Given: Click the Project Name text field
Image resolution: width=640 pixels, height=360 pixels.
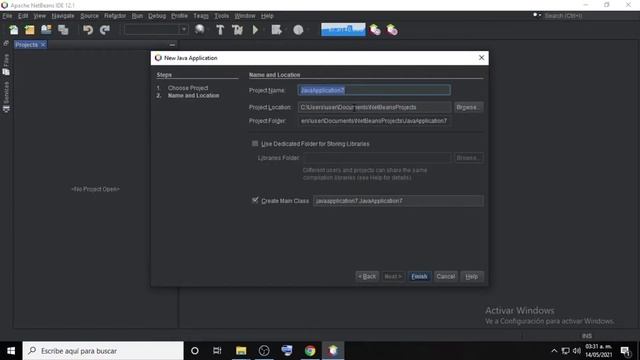Looking at the screenshot, I should 374,90.
